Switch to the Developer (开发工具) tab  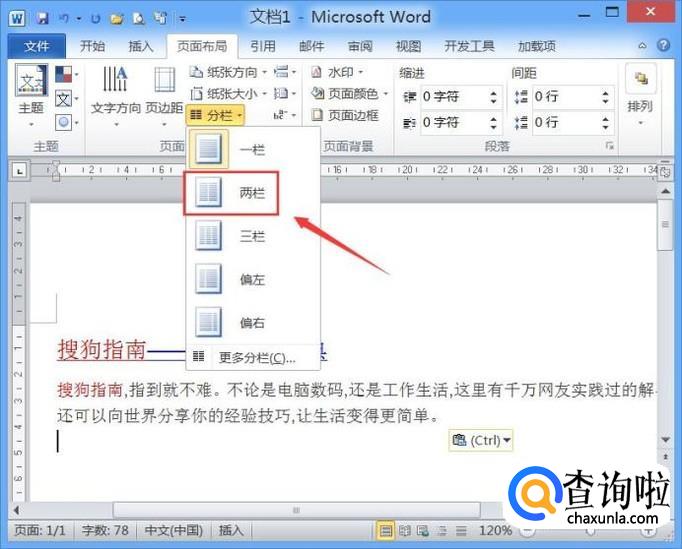point(469,46)
